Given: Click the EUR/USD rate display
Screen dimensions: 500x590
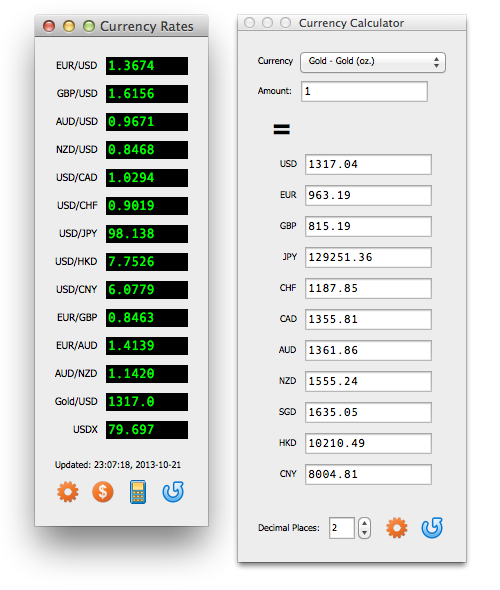Looking at the screenshot, I should point(147,66).
